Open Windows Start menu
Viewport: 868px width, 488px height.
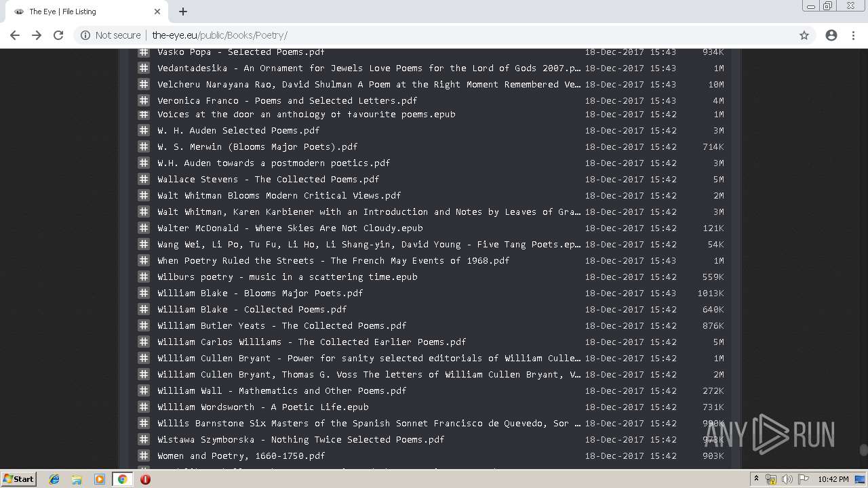(x=19, y=479)
